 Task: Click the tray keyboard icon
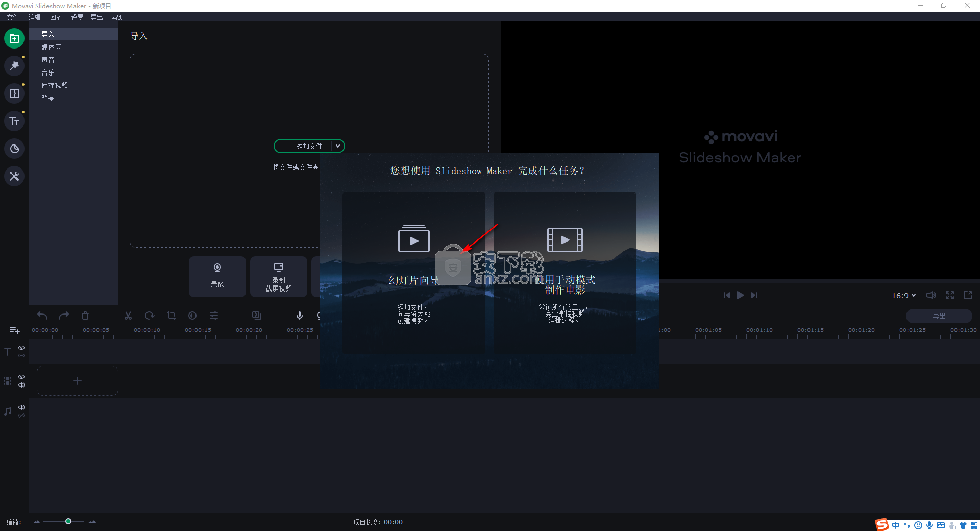[x=941, y=525]
